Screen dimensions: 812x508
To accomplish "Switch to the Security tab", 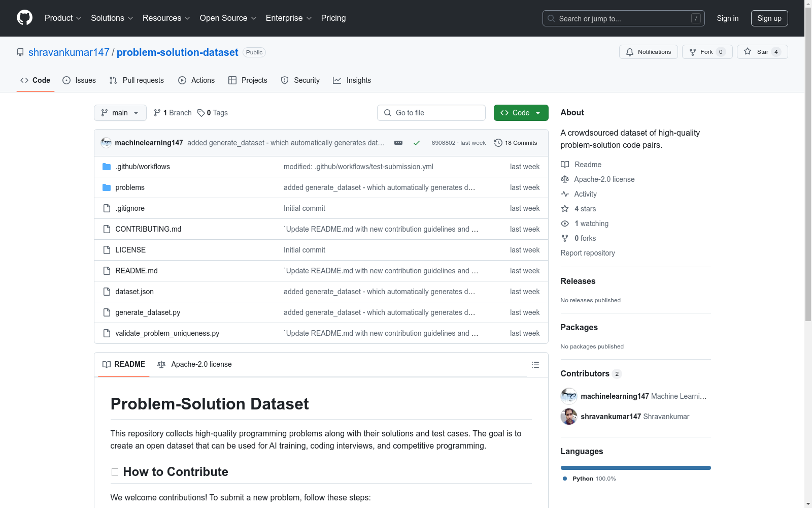I will [300, 80].
